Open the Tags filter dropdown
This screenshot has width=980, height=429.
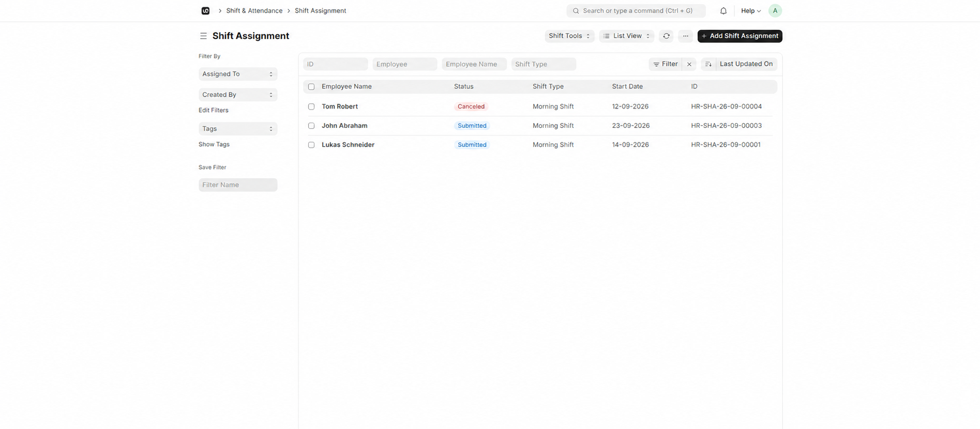(x=238, y=129)
